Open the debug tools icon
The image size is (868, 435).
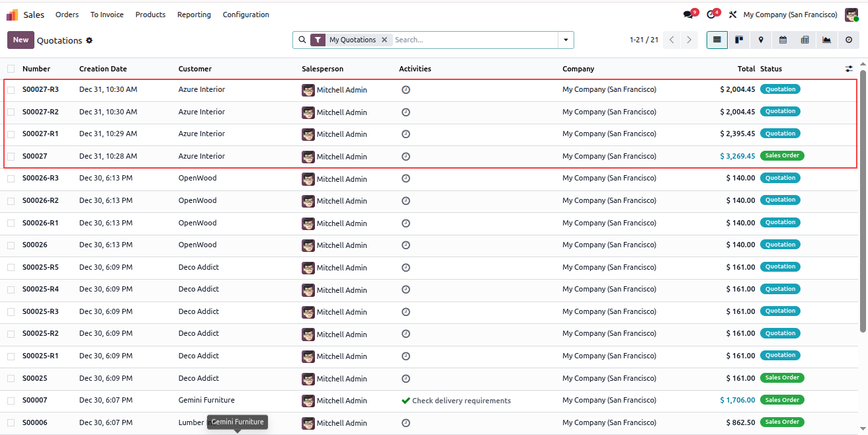coord(732,15)
